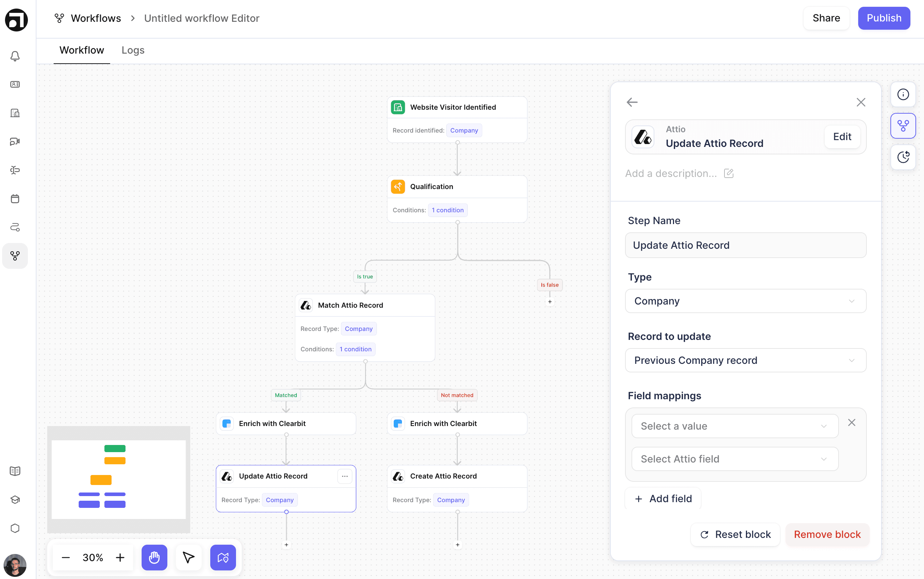The image size is (924, 579).
Task: Click the Step Name input field
Action: 746,245
